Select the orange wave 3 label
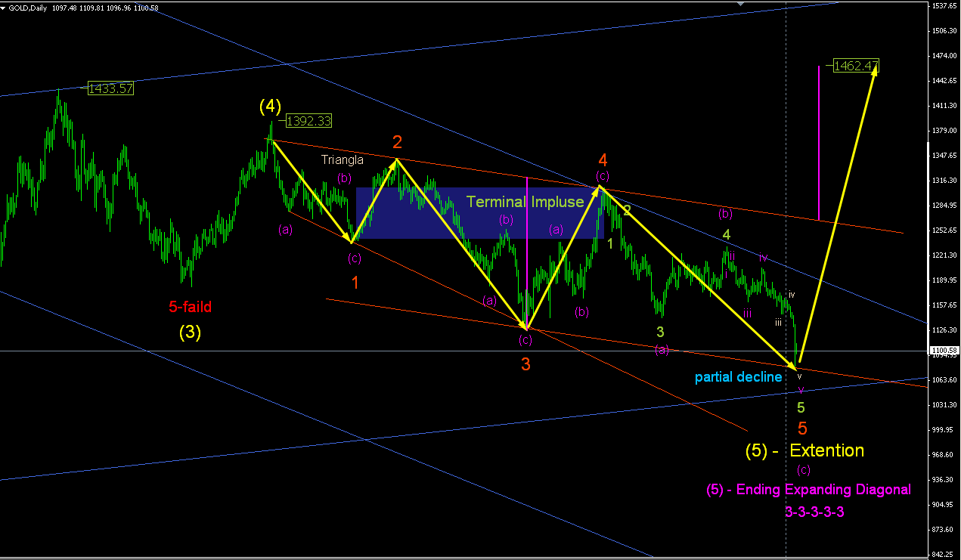This screenshot has width=961, height=560. tap(525, 364)
